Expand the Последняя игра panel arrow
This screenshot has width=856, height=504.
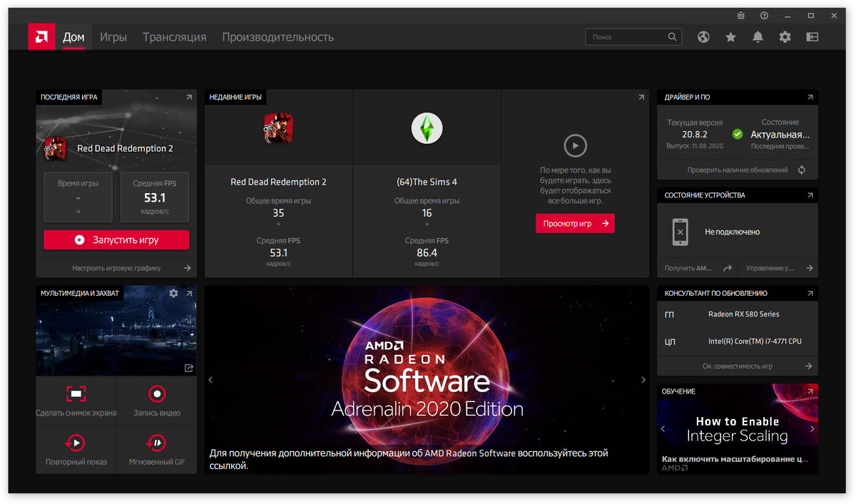189,97
